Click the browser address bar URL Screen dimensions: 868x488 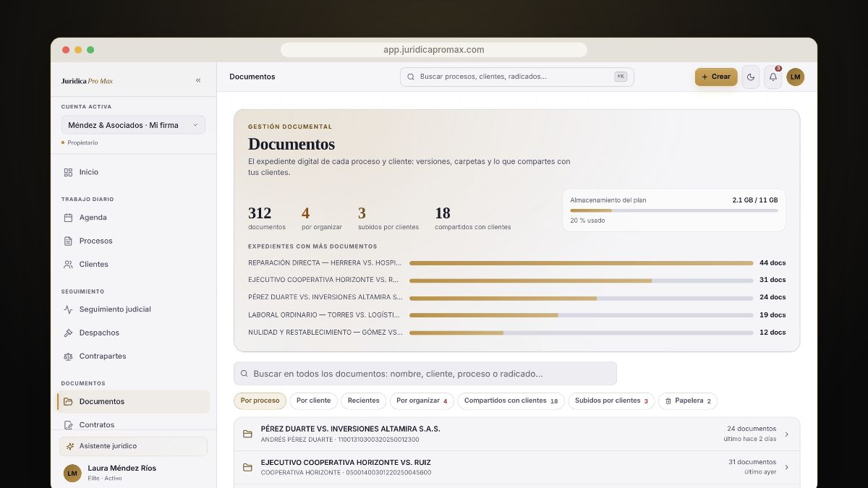434,50
